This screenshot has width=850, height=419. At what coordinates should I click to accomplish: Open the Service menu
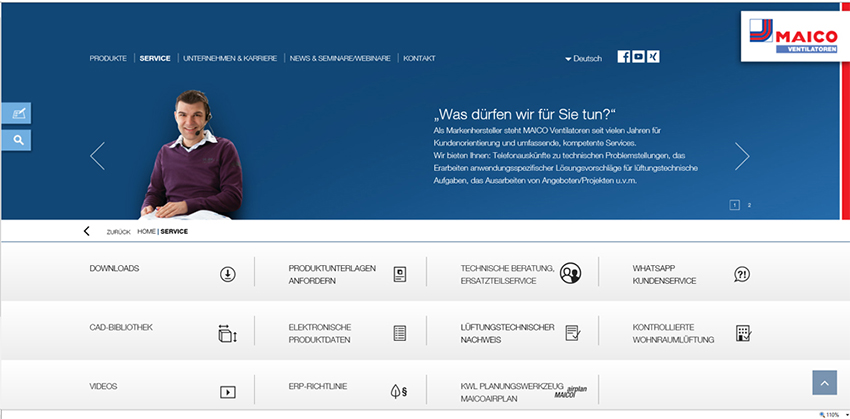(155, 58)
